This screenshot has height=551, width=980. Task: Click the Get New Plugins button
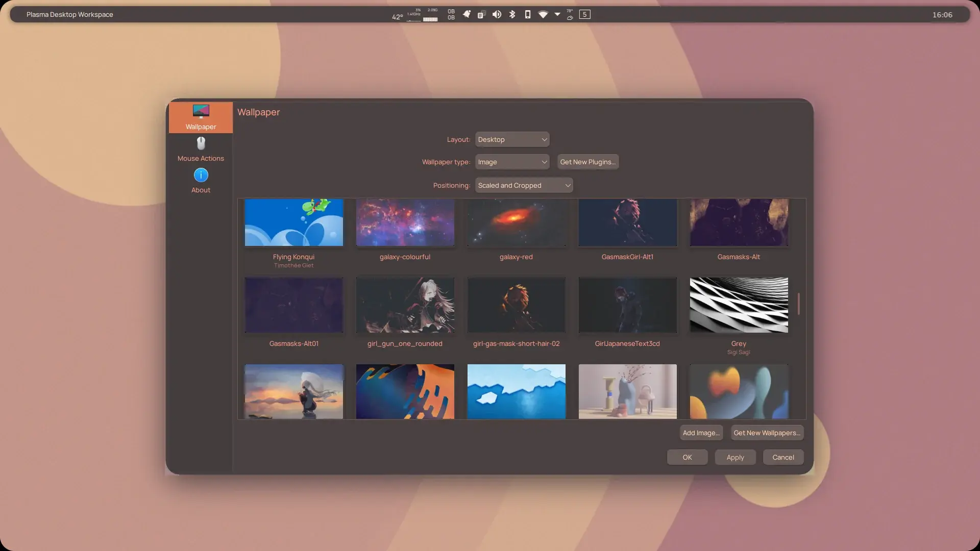pos(587,162)
